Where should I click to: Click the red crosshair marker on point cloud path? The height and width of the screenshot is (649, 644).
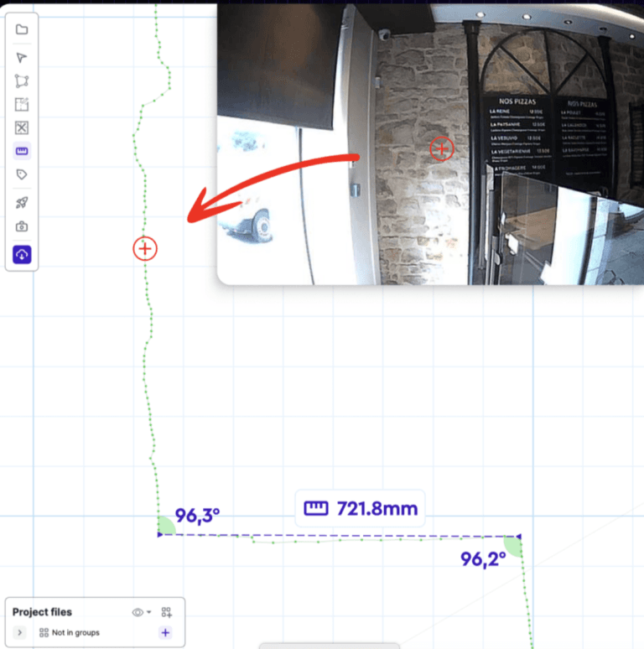[x=145, y=248]
